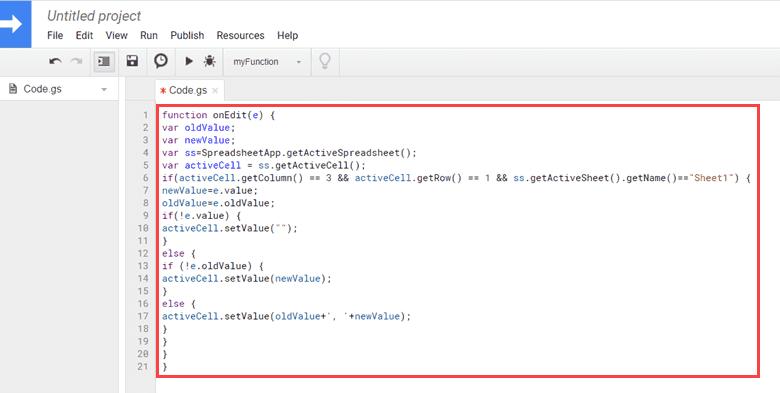This screenshot has height=393, width=780.
Task: Open the myFunction selector dropdown
Action: click(268, 62)
